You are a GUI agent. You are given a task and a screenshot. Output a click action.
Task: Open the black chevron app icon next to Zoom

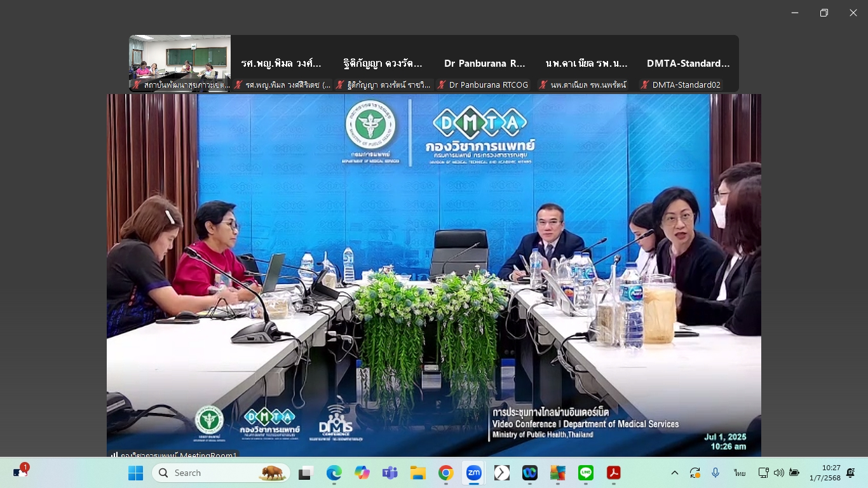(501, 473)
